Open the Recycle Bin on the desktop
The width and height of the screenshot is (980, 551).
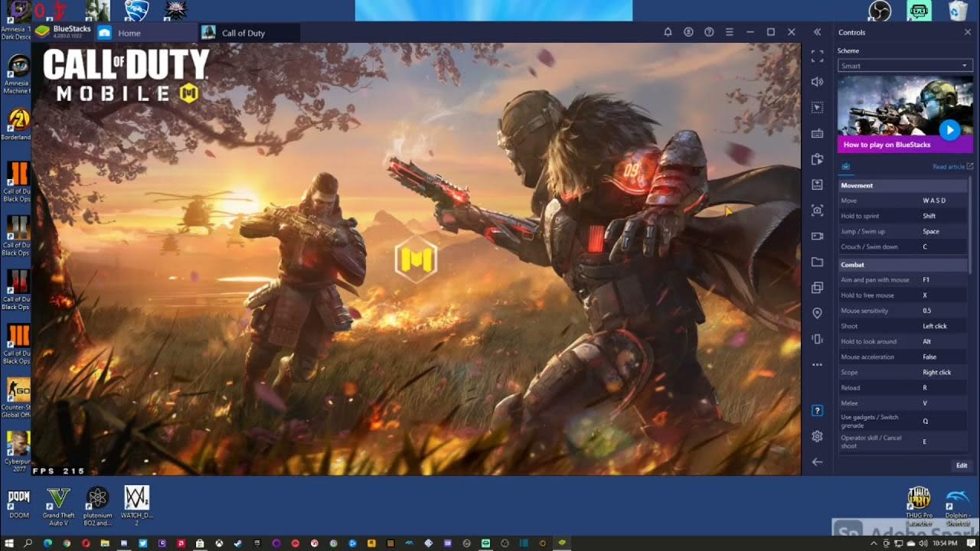[959, 10]
